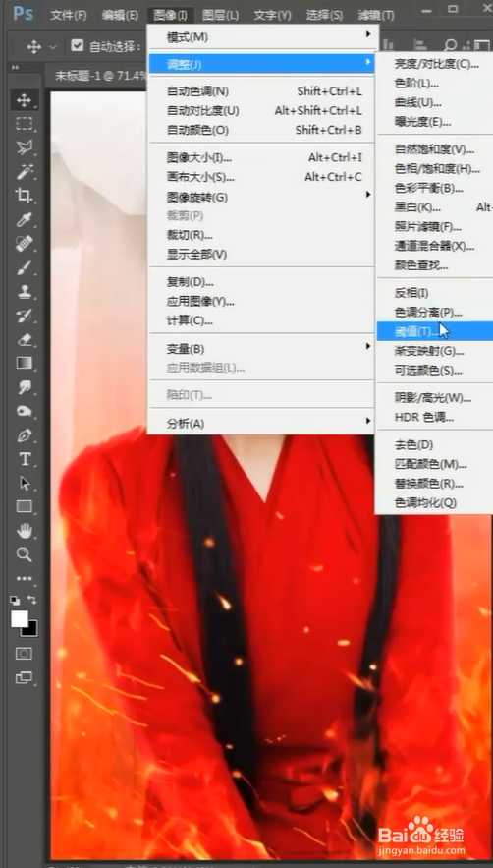Select the Magic Wand tool
Screen dimensions: 493x868
click(x=24, y=172)
